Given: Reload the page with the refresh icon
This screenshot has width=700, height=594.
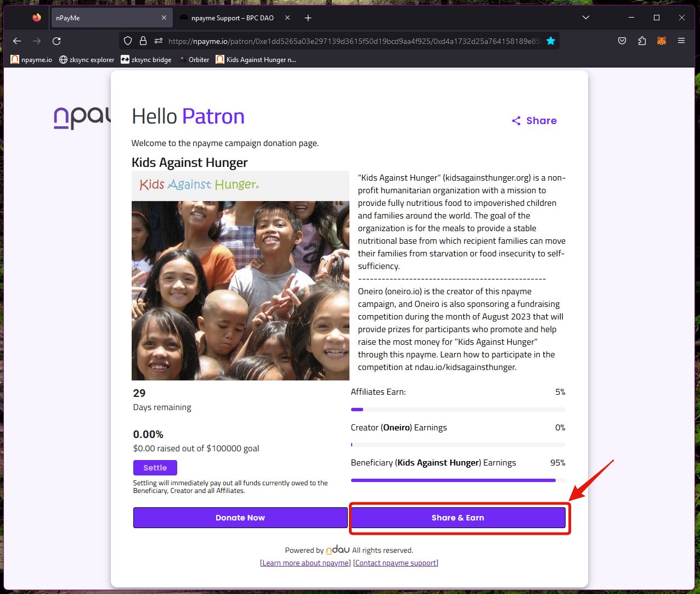Looking at the screenshot, I should (x=57, y=41).
